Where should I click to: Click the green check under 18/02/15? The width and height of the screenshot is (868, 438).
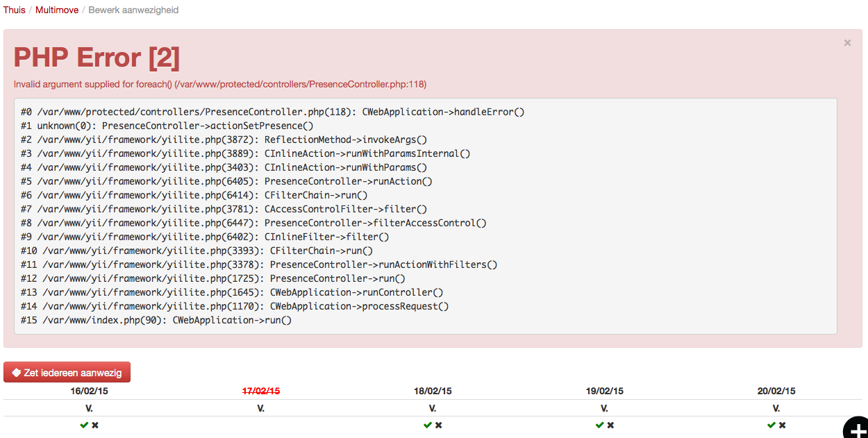pos(427,425)
